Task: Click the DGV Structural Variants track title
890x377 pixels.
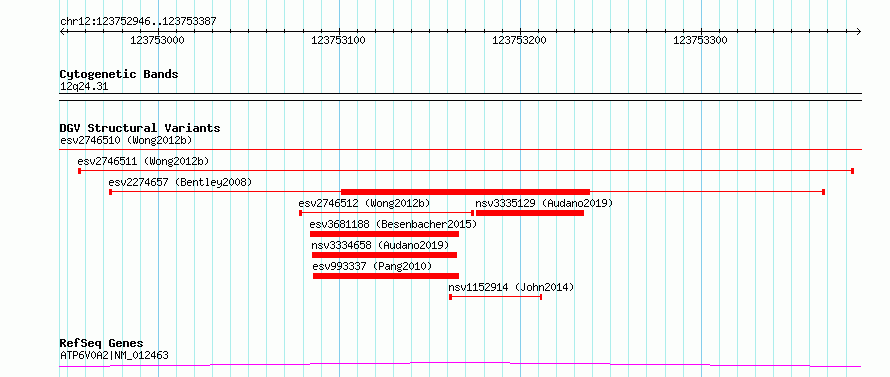Action: point(140,128)
